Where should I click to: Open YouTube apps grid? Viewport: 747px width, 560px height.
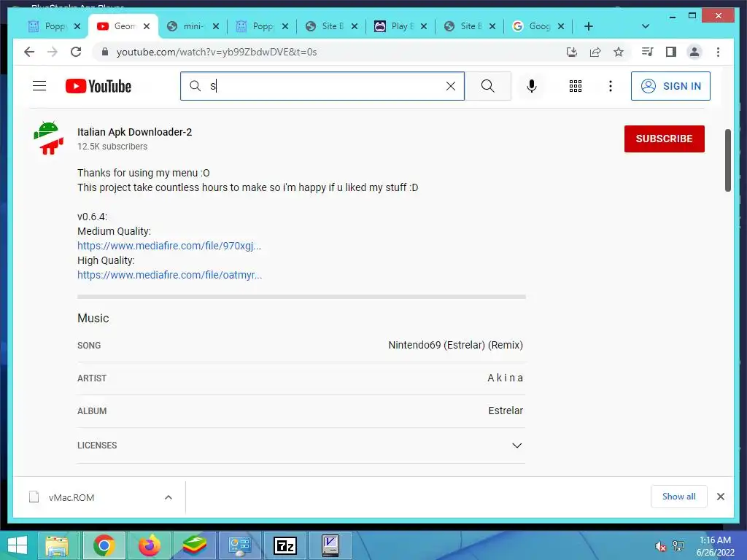[576, 86]
